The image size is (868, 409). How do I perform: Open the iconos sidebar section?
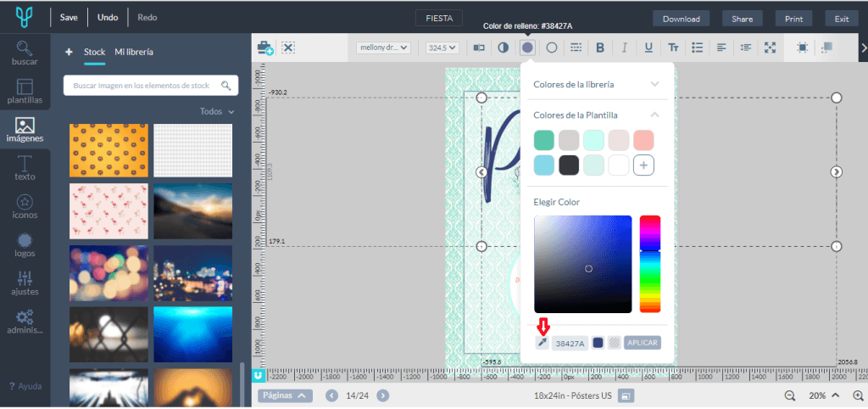pyautogui.click(x=25, y=207)
